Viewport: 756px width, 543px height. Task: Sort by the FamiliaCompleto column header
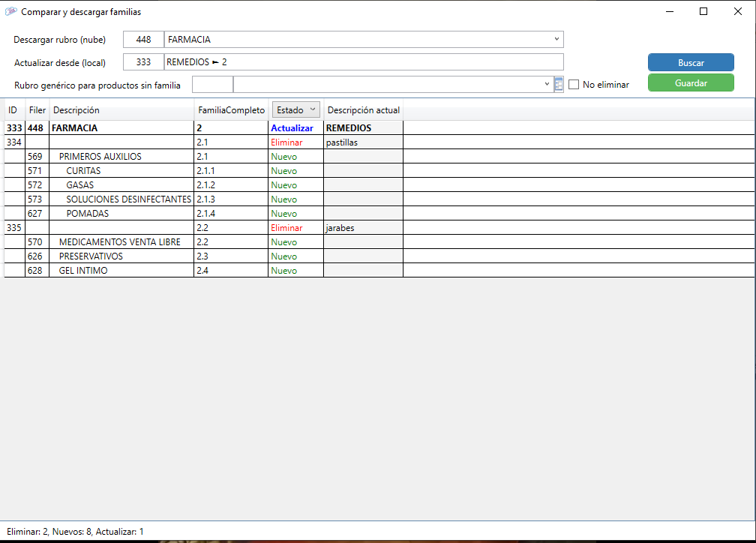pos(231,110)
